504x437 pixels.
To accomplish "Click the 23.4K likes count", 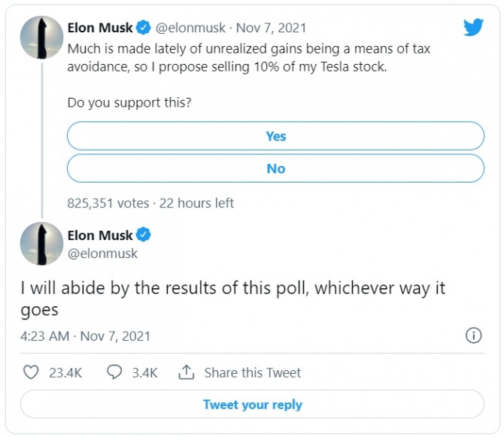I will coord(63,372).
